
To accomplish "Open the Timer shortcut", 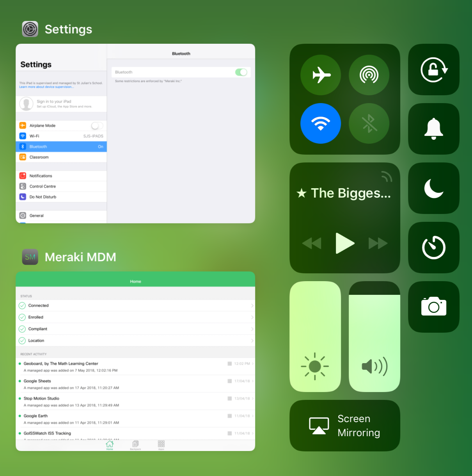I will [433, 248].
